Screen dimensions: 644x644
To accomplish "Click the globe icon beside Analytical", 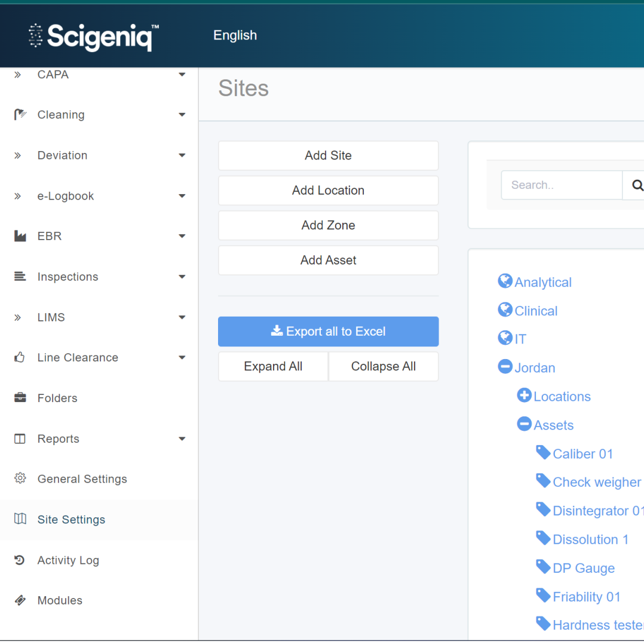I will coord(505,281).
